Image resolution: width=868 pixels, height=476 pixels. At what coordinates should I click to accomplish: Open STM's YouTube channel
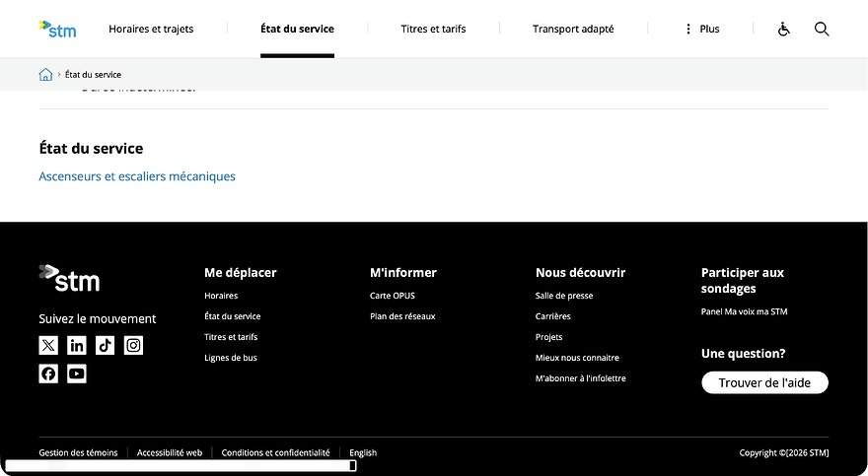pyautogui.click(x=76, y=374)
